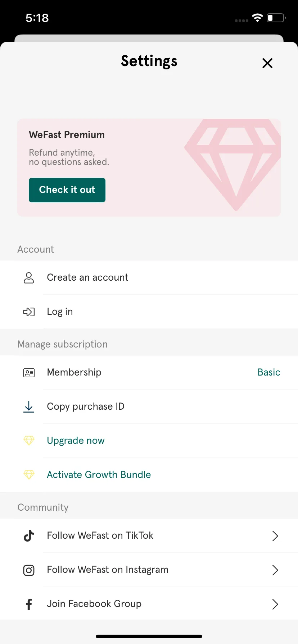
Task: Tap the diamond icon next to Upgrade now
Action: [29, 441]
